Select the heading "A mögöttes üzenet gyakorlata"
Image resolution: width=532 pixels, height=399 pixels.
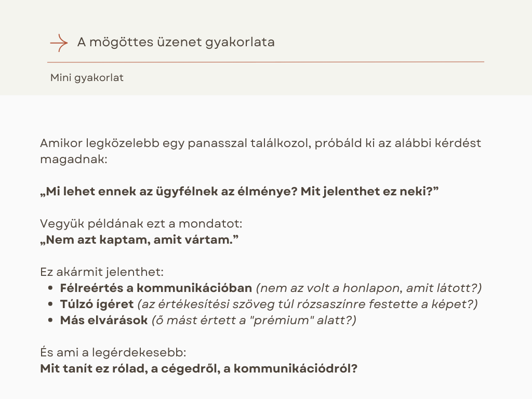tap(176, 42)
